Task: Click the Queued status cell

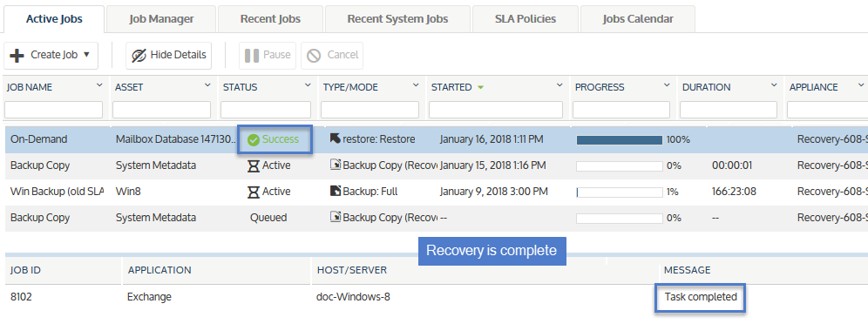Action: pyautogui.click(x=268, y=218)
